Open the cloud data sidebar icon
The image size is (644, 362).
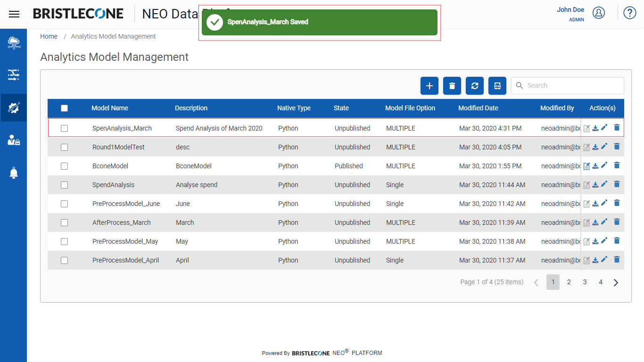pos(14,43)
